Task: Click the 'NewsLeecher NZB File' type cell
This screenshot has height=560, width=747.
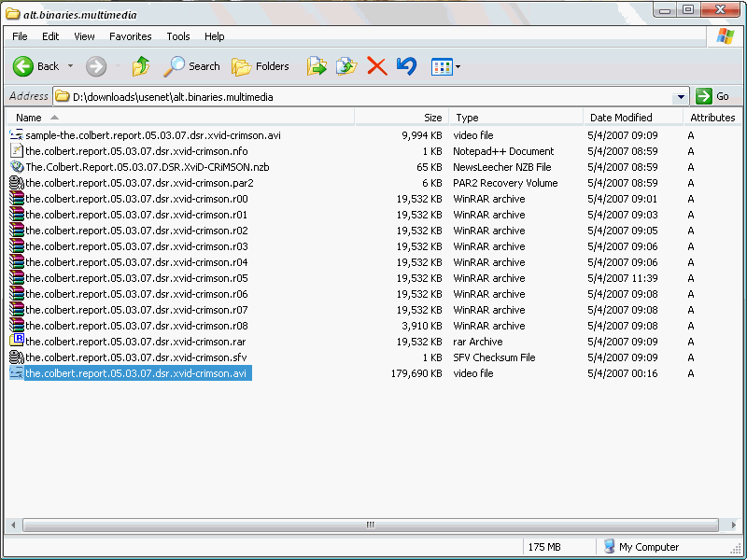Action: 502,167
